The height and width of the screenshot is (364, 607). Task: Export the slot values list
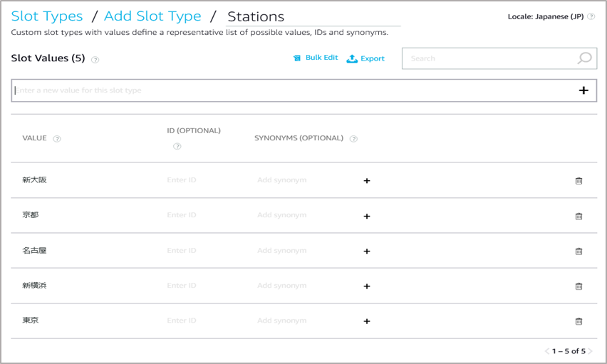tap(365, 58)
